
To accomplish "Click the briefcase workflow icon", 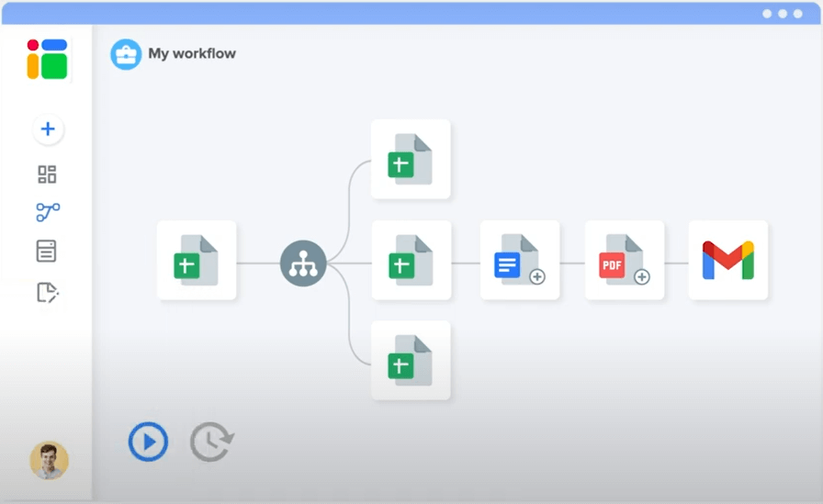I will (x=126, y=54).
